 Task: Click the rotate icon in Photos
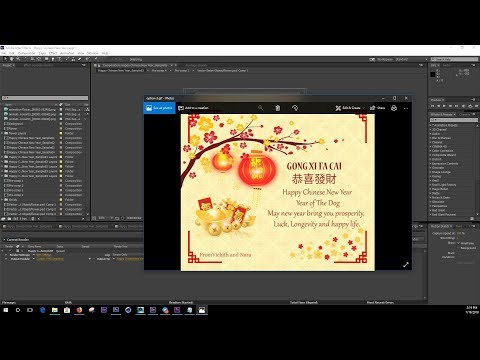pyautogui.click(x=295, y=108)
